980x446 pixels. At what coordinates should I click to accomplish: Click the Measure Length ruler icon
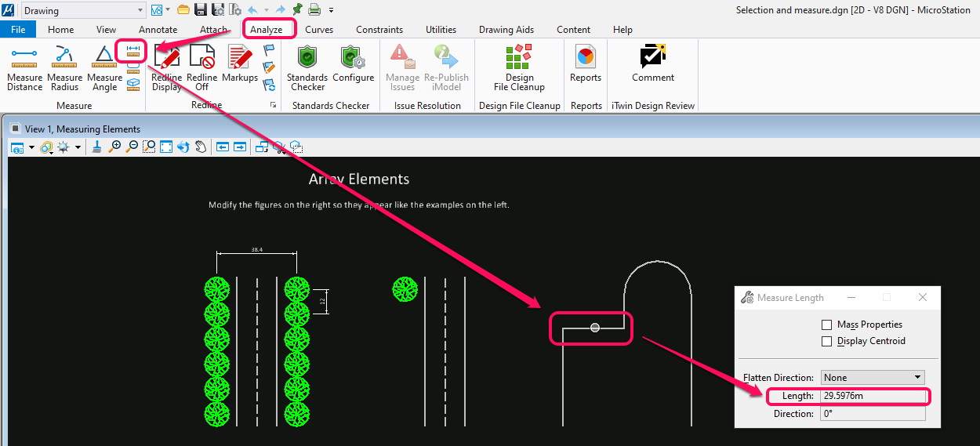pos(132,50)
